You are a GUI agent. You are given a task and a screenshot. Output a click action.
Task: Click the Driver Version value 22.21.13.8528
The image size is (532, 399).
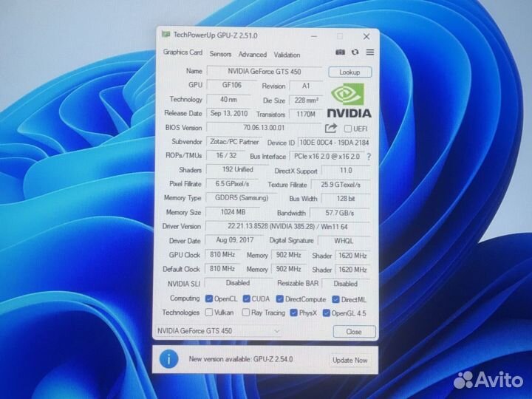(x=287, y=226)
